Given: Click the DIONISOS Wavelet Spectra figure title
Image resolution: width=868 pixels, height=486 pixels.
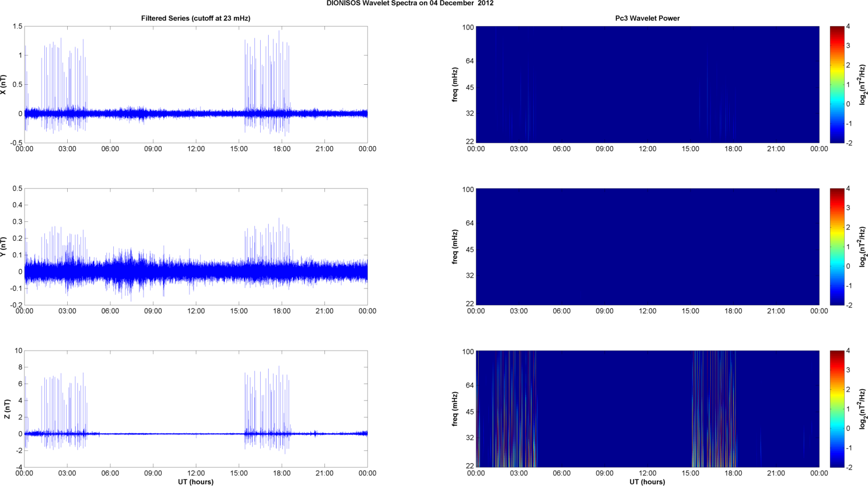Looking at the screenshot, I should [x=410, y=3].
